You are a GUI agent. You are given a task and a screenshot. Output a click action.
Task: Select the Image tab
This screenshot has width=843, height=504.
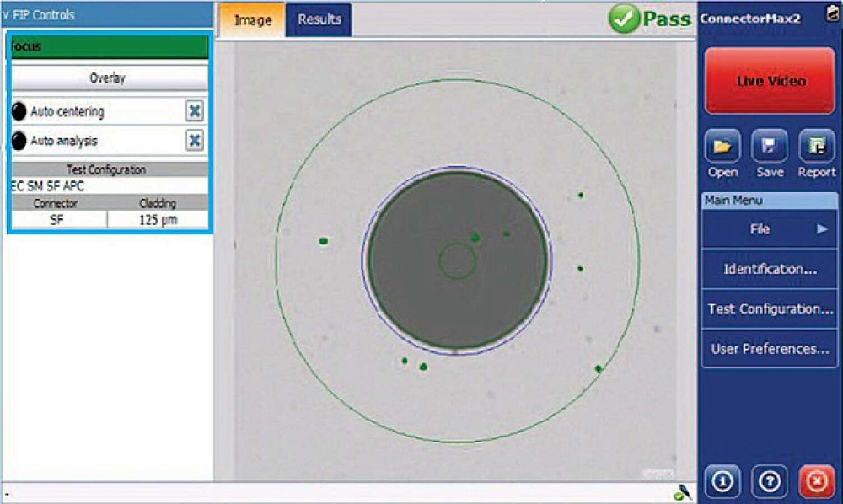click(x=252, y=19)
